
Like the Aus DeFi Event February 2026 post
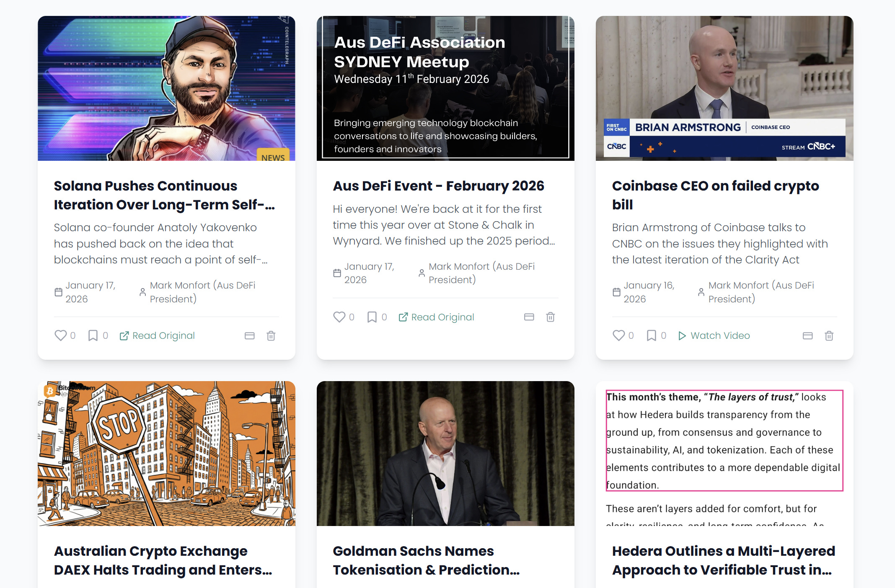pos(339,317)
